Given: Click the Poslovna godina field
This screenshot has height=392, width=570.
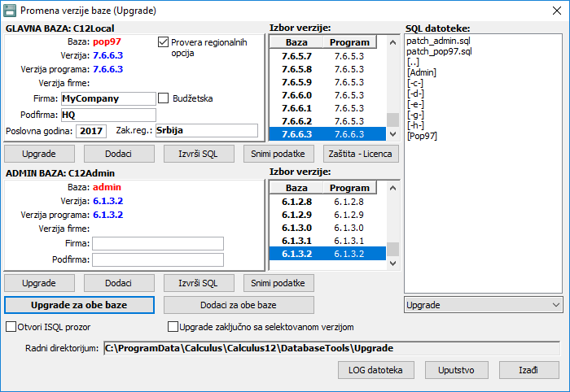Looking at the screenshot, I should (90, 131).
